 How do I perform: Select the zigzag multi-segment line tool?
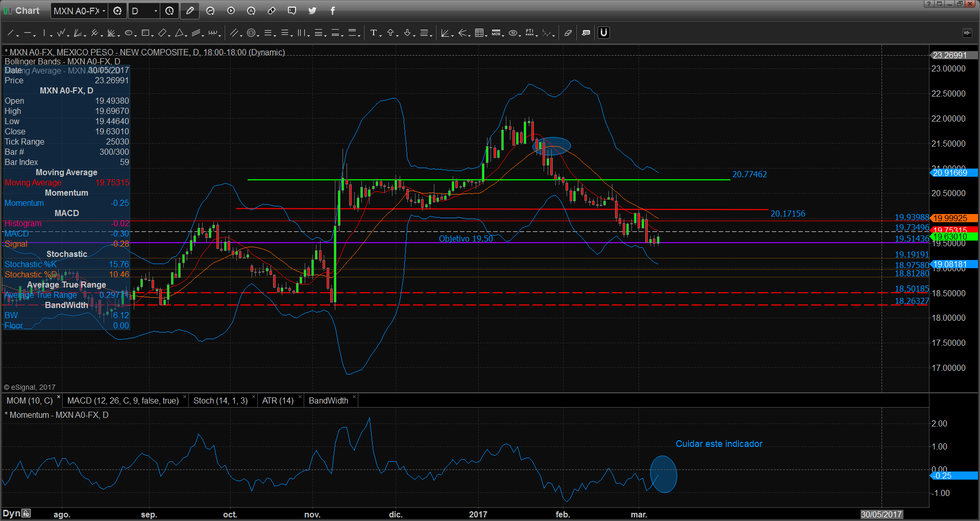[x=61, y=33]
